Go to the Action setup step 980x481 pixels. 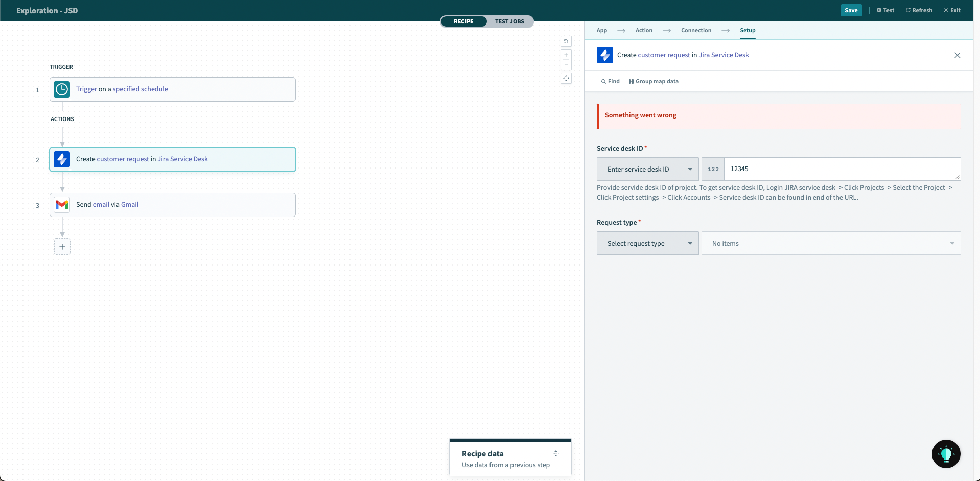coord(644,30)
